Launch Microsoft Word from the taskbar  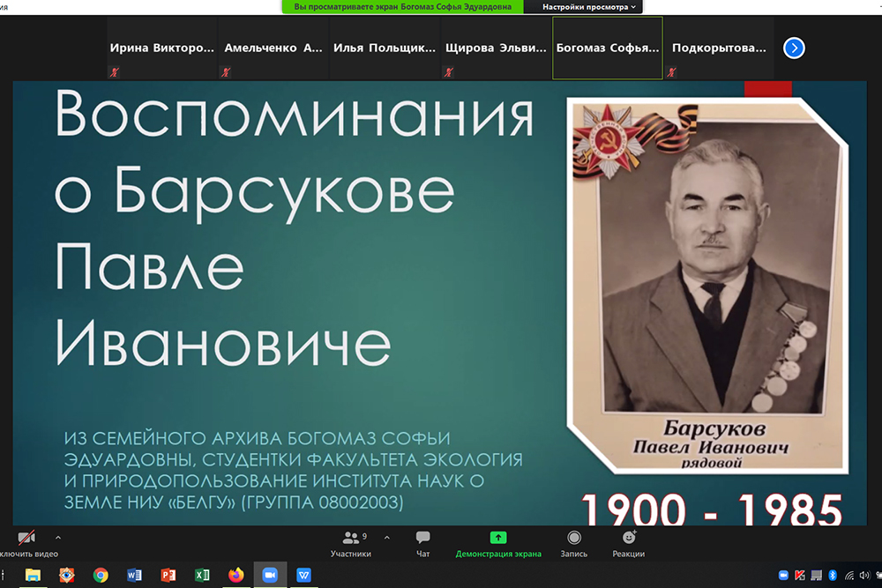click(x=135, y=575)
